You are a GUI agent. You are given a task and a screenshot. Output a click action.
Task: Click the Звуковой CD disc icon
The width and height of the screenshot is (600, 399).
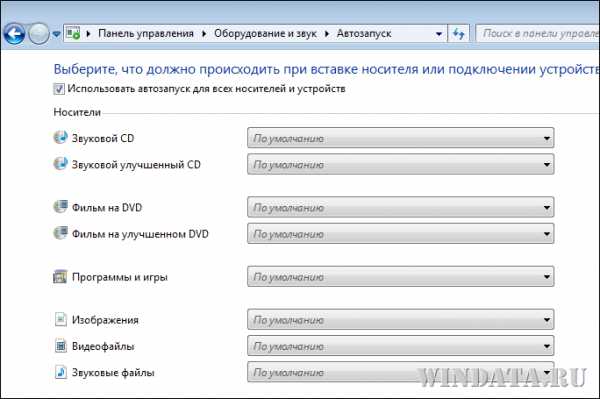tap(60, 137)
